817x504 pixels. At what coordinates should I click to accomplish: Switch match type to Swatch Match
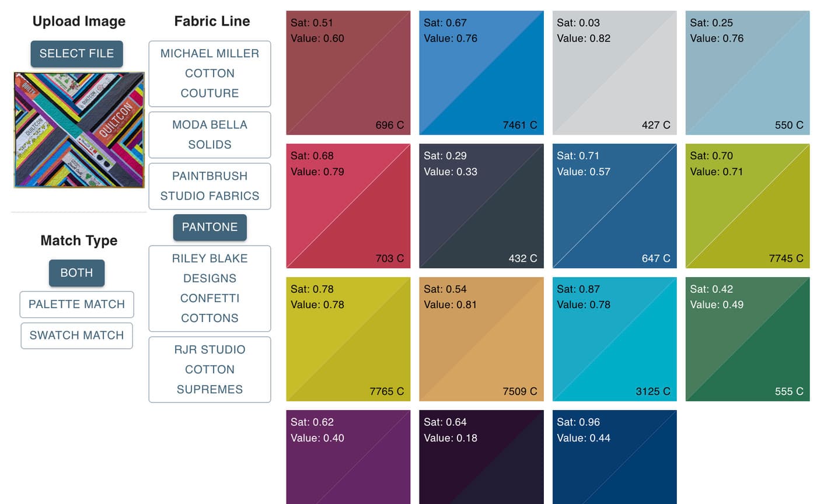coord(76,335)
